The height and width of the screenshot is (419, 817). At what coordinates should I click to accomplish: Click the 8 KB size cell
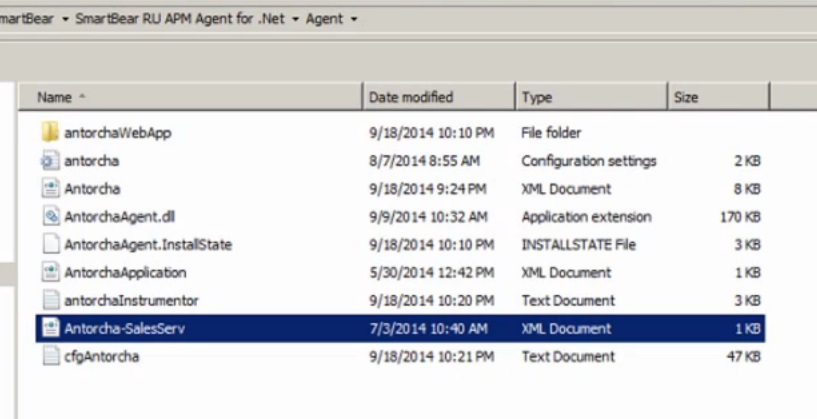747,189
